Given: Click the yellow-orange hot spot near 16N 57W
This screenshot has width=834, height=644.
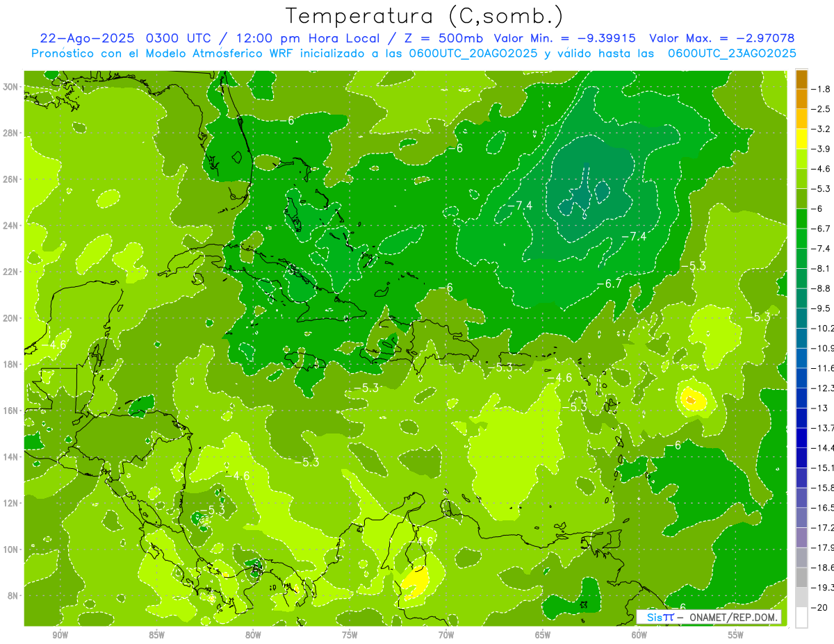Looking at the screenshot, I should coord(692,399).
